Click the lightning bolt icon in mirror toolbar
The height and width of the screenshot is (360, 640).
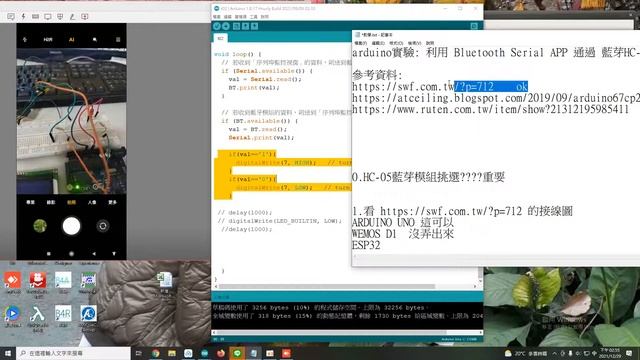pyautogui.click(x=23, y=16)
